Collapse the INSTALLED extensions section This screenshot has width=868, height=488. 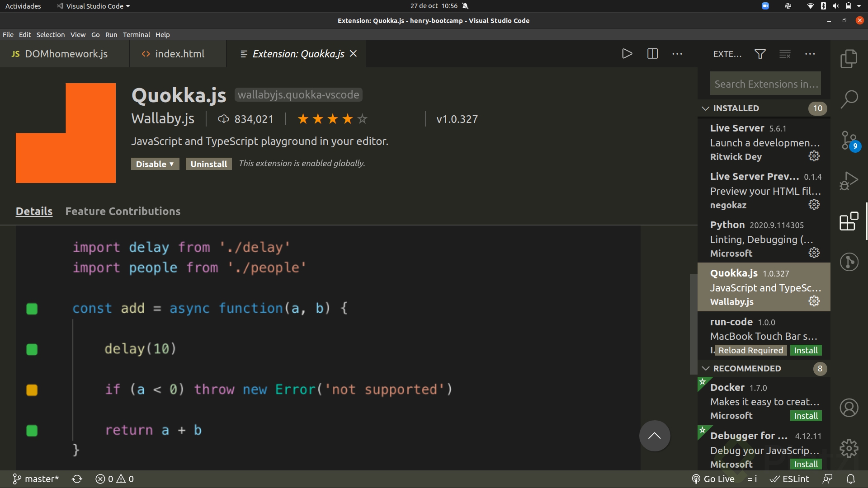(764, 108)
